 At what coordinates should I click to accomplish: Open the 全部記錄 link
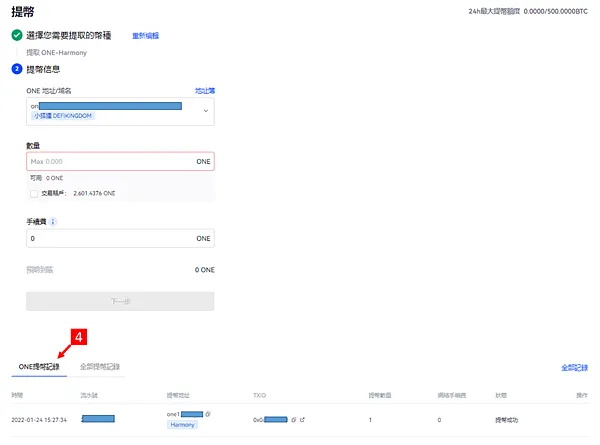574,368
